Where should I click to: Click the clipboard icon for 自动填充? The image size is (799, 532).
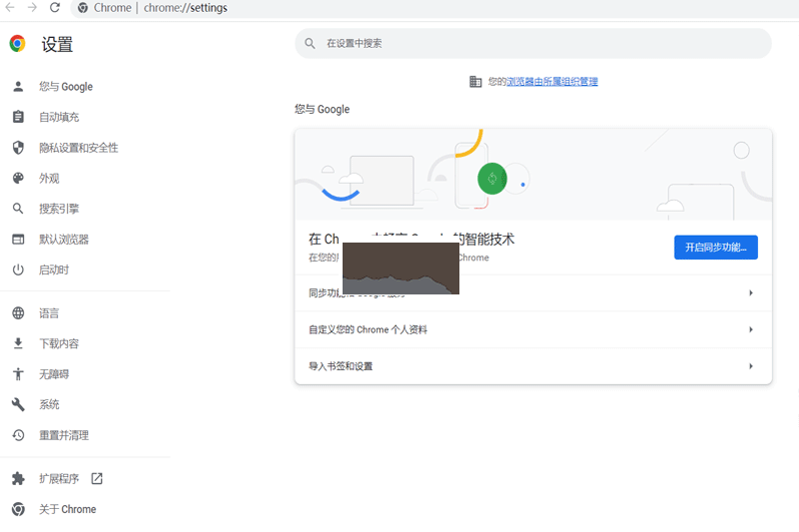pos(18,117)
